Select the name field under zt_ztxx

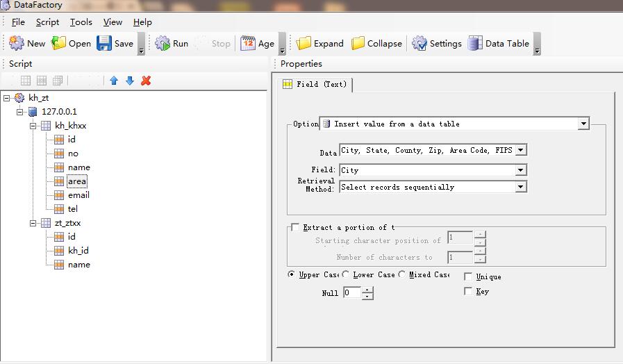tap(78, 265)
